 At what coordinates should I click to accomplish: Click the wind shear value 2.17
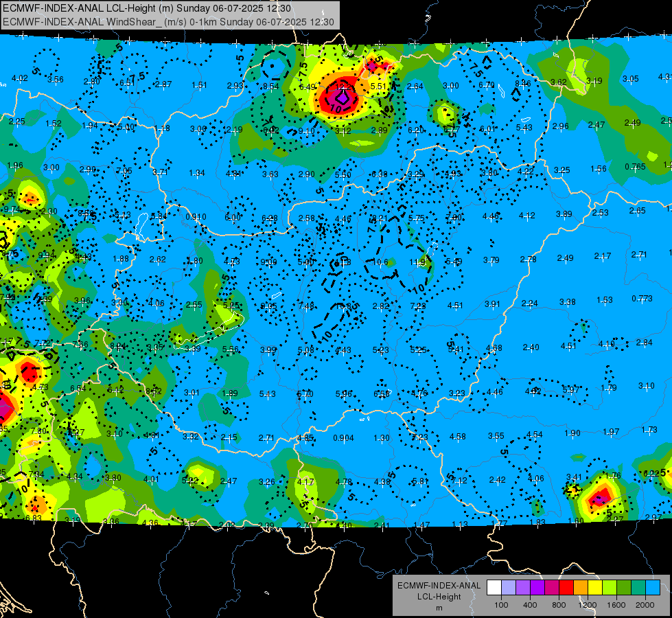603,256
